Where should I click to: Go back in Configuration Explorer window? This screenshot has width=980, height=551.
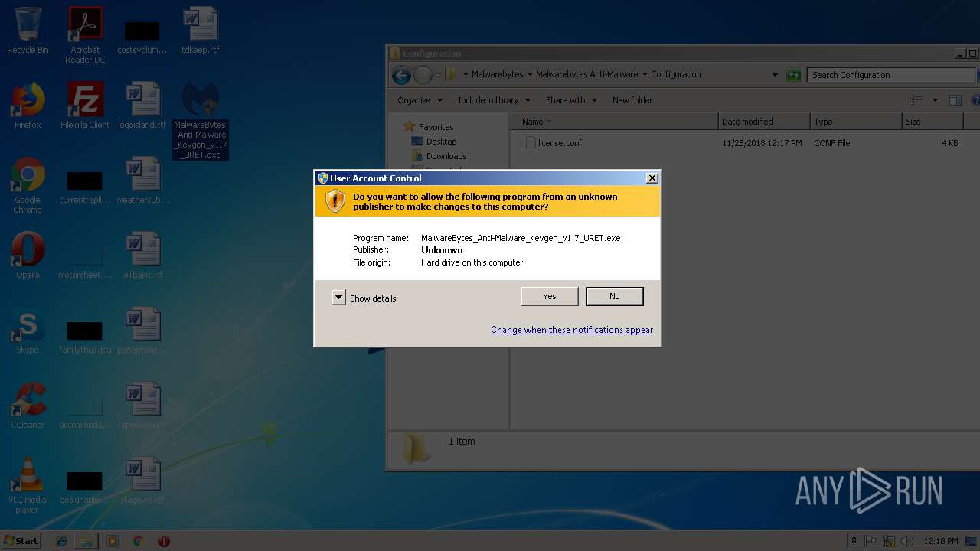coord(401,75)
